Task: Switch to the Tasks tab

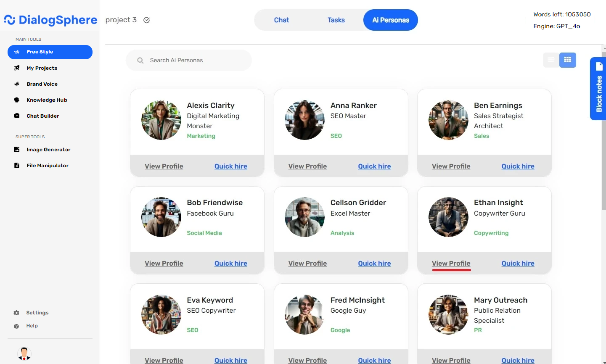Action: pos(336,20)
